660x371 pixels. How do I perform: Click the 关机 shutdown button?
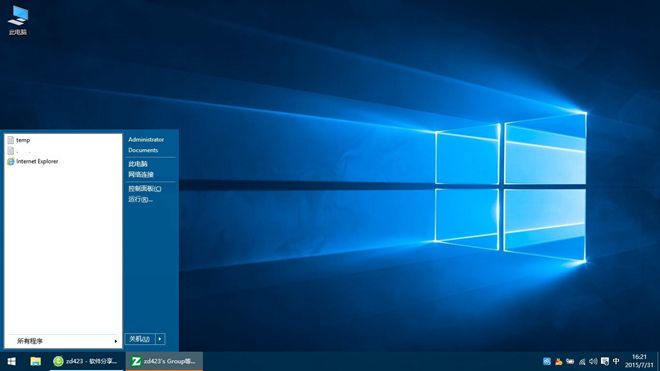(140, 339)
